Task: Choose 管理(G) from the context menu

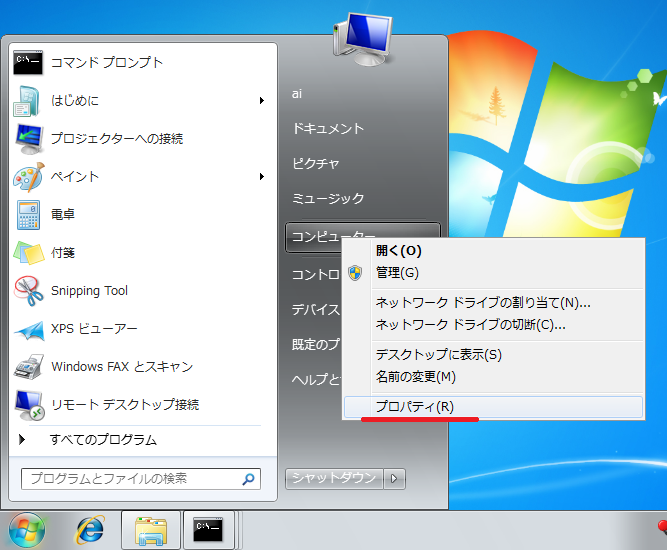Action: coord(397,272)
